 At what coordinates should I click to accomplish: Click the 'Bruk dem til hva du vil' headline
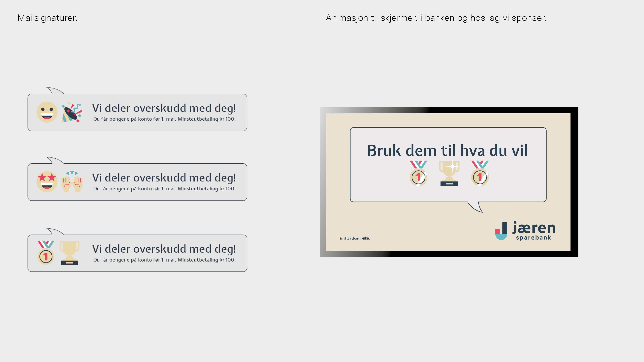447,151
